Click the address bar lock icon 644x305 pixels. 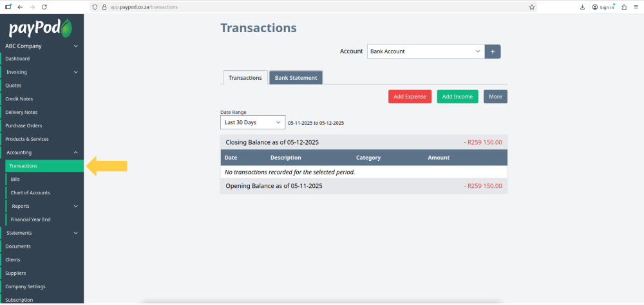(x=104, y=7)
